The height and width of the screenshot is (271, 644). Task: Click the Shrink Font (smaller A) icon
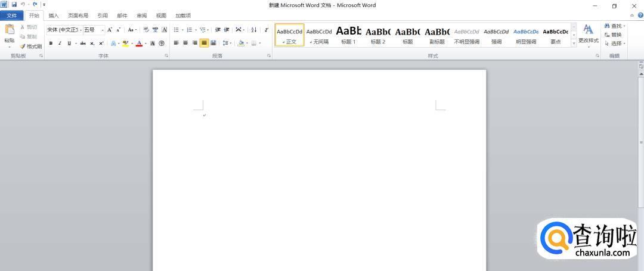pos(118,30)
